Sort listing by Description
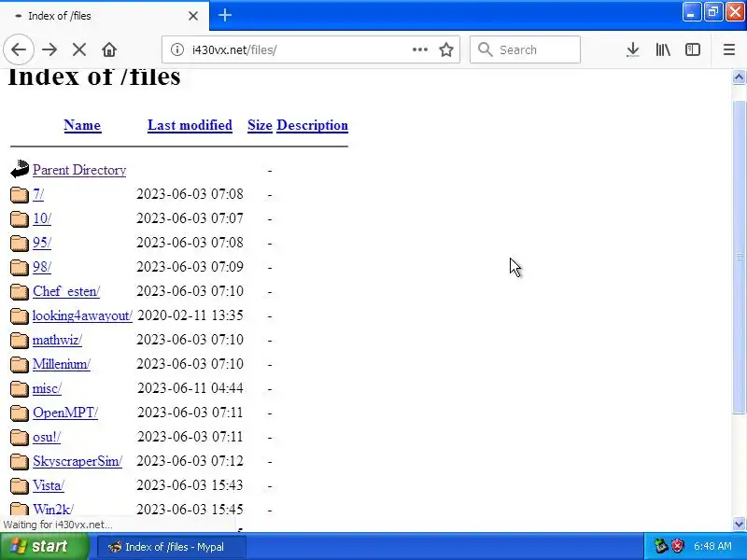The width and height of the screenshot is (747, 560). click(x=312, y=125)
